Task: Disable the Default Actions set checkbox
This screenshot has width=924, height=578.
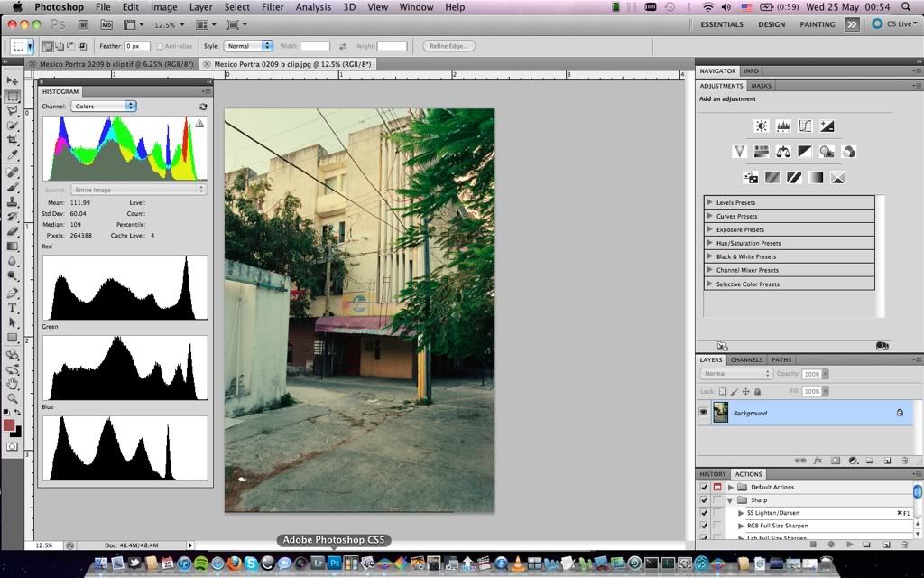Action: tap(704, 488)
